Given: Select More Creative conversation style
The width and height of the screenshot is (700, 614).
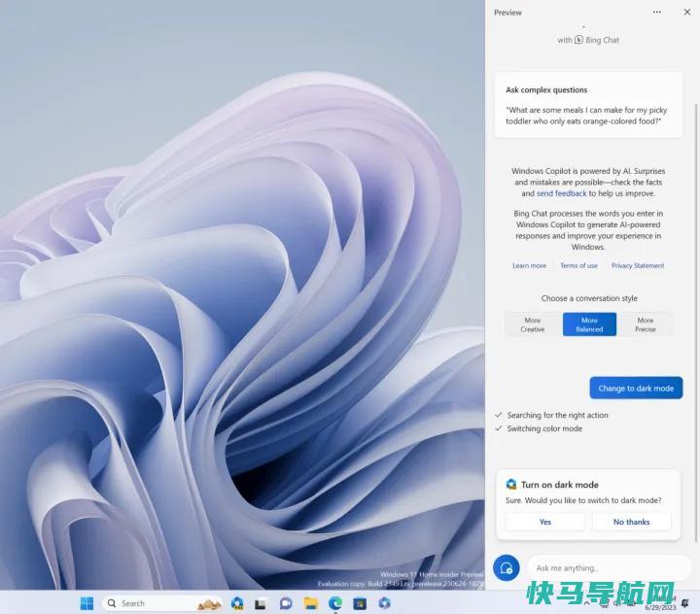Looking at the screenshot, I should 533,324.
